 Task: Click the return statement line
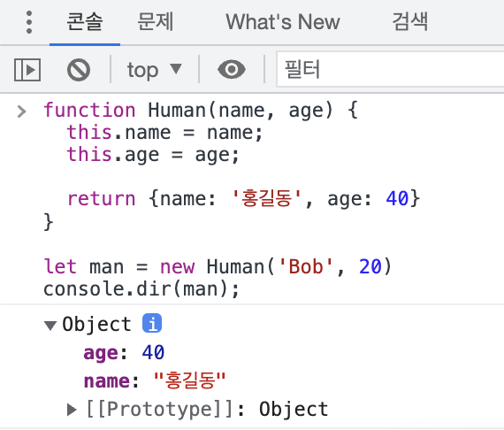pyautogui.click(x=243, y=198)
